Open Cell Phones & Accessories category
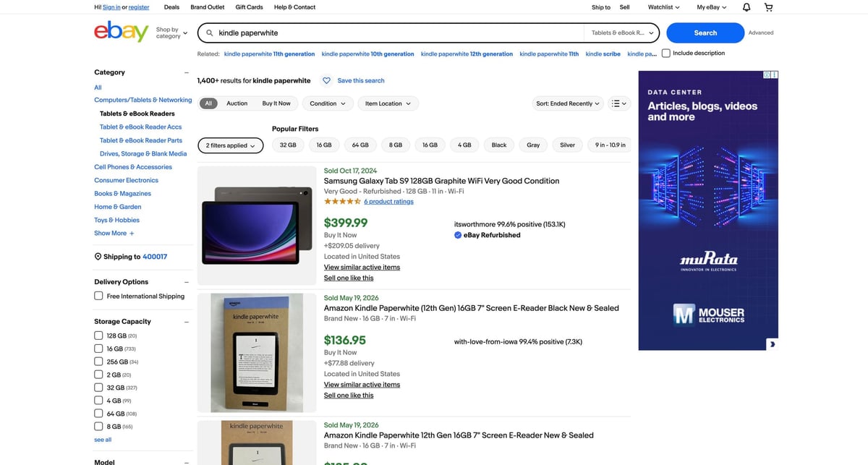 (x=133, y=167)
